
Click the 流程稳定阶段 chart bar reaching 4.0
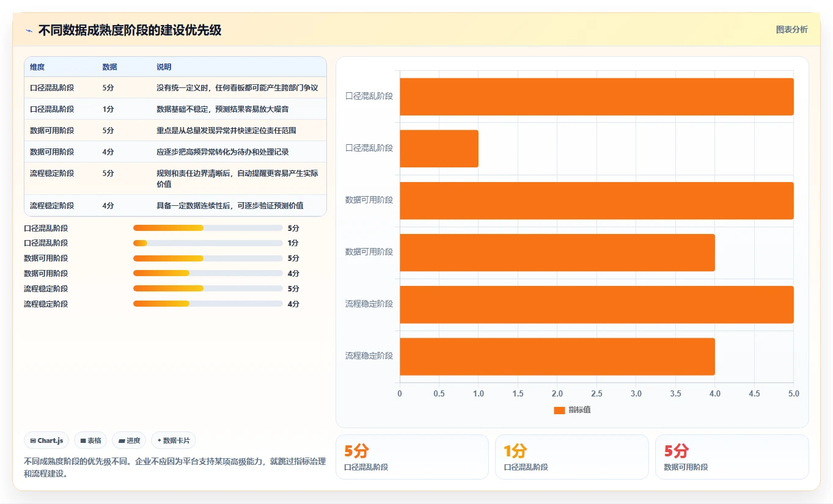point(557,357)
